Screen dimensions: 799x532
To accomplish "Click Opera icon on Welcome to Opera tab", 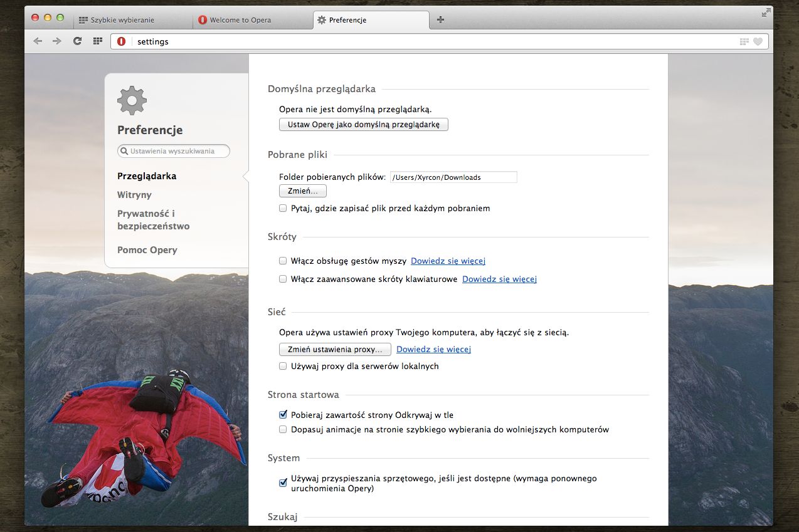I will coord(203,20).
